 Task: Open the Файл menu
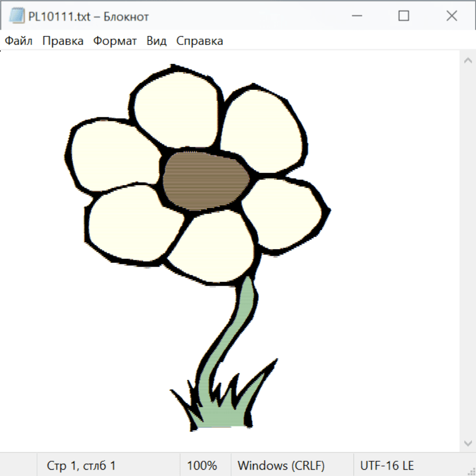coord(19,41)
